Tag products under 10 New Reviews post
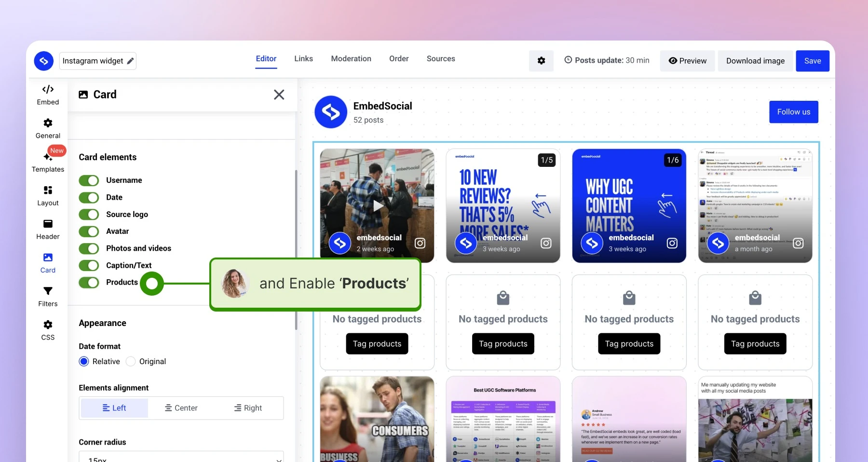The image size is (868, 462). [x=503, y=344]
